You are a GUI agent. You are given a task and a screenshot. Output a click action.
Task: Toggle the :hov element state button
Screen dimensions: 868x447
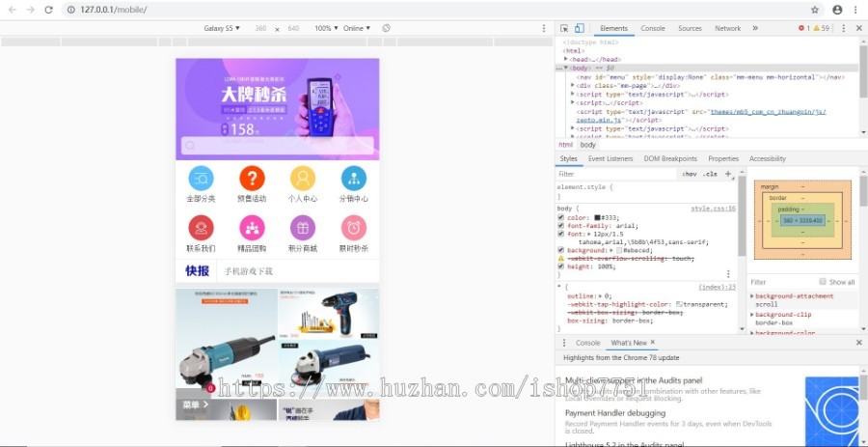click(x=690, y=174)
